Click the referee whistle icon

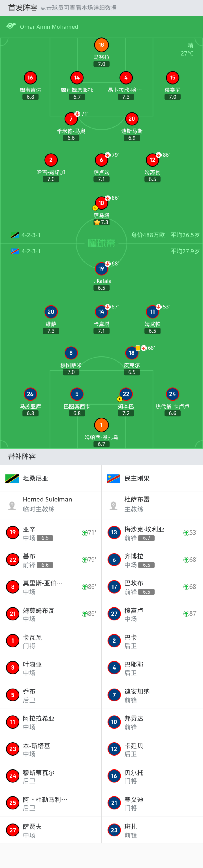(x=11, y=26)
